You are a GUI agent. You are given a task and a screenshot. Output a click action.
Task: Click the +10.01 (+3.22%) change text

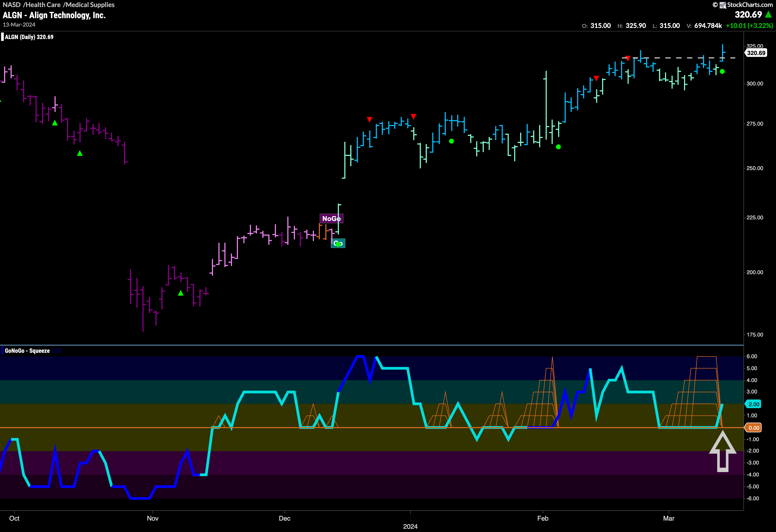tap(749, 26)
